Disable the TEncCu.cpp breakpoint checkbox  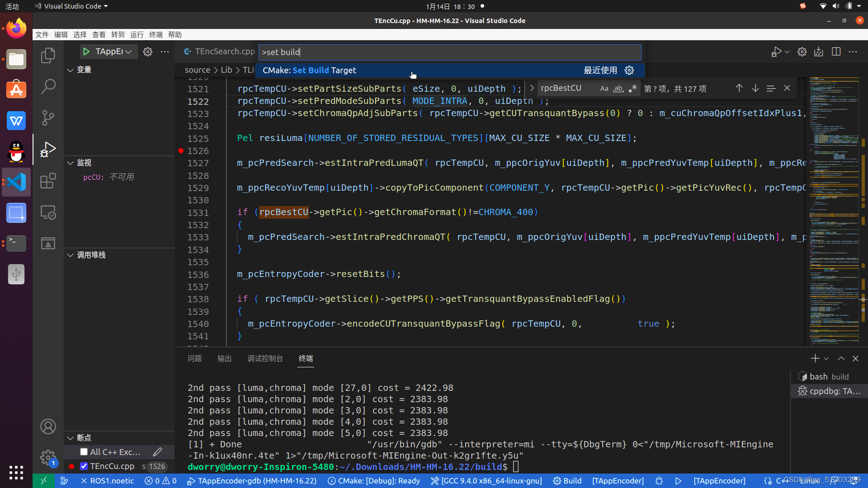click(84, 466)
